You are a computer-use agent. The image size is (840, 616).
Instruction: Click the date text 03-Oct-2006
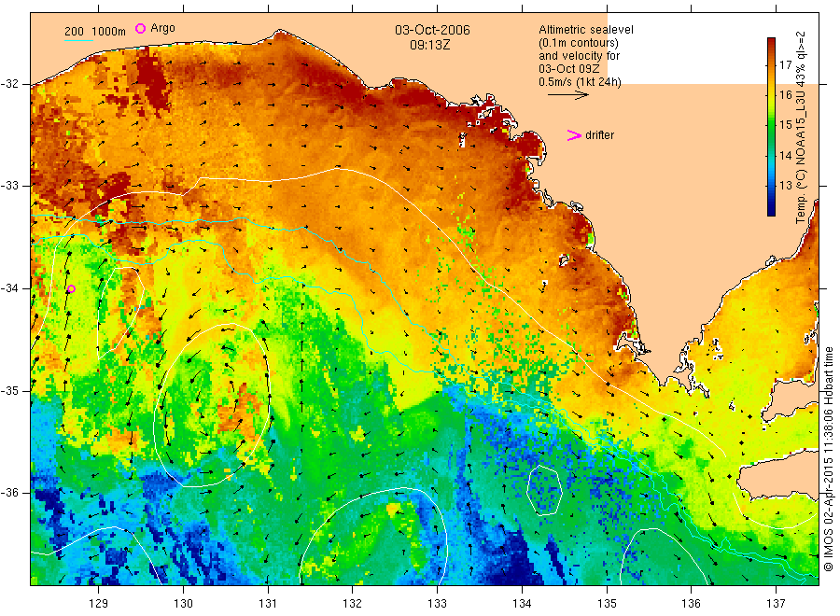coord(432,30)
